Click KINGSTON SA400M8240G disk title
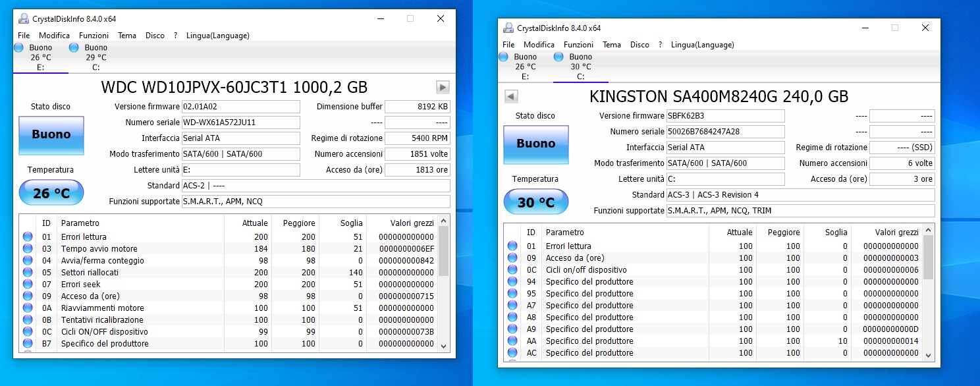This screenshot has width=980, height=386. tap(719, 96)
